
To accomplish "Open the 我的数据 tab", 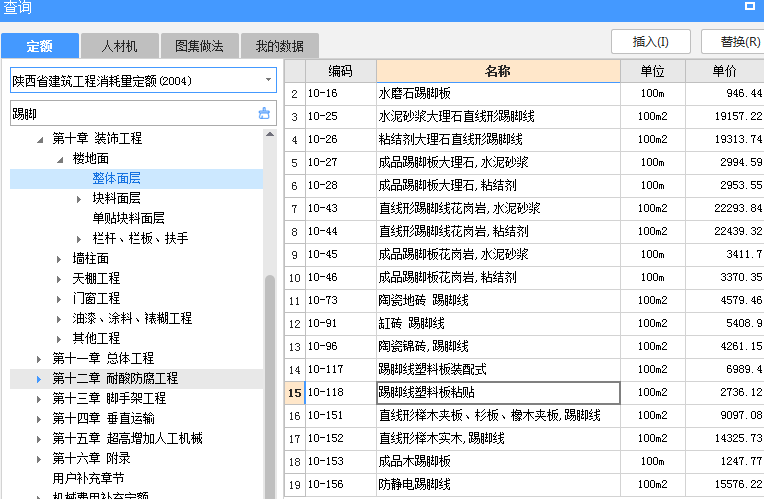I will [x=280, y=46].
